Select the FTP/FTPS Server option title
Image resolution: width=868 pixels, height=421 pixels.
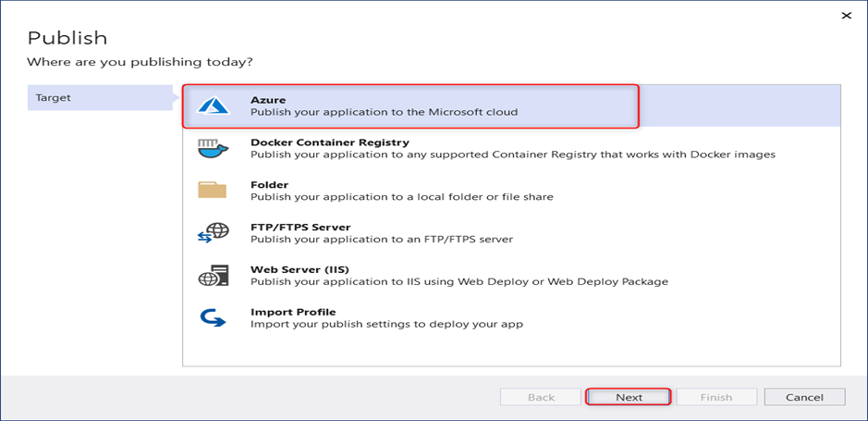point(300,227)
